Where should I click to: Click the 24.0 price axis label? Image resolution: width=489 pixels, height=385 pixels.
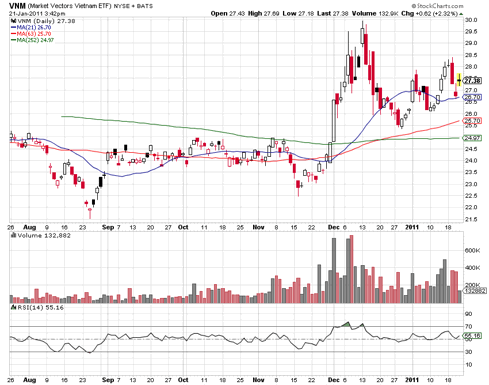click(471, 161)
